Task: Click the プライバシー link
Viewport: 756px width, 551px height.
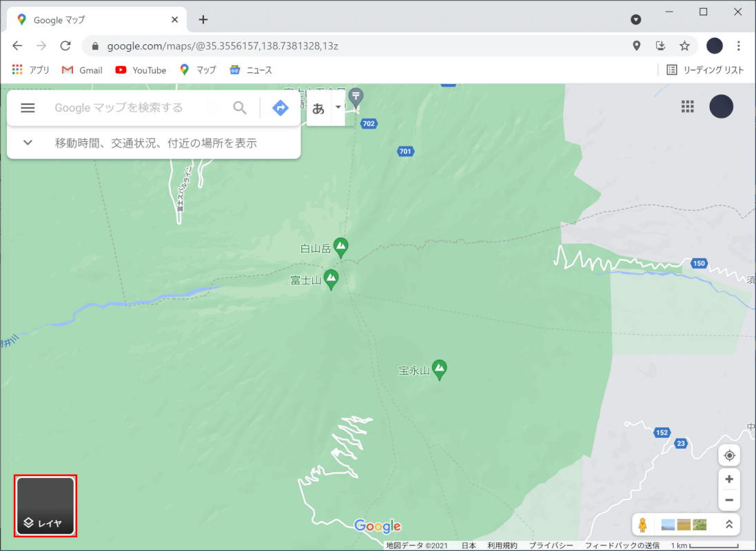Action: coord(551,545)
